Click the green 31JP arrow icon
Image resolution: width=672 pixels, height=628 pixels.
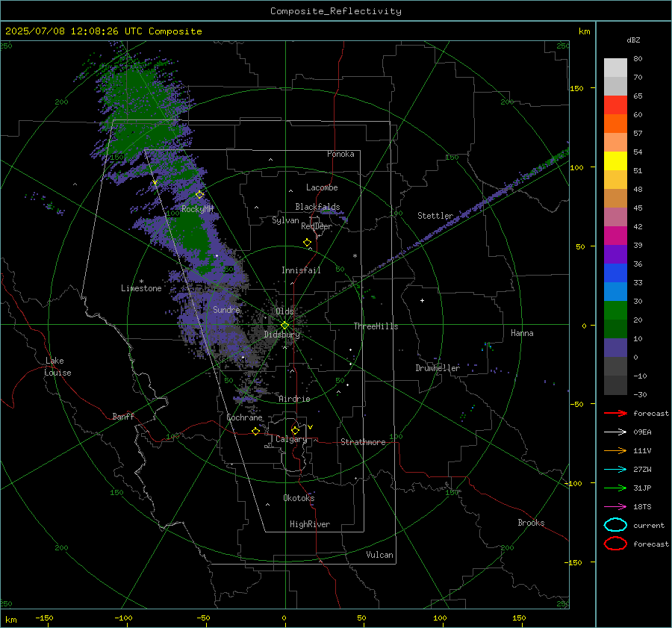pyautogui.click(x=615, y=488)
